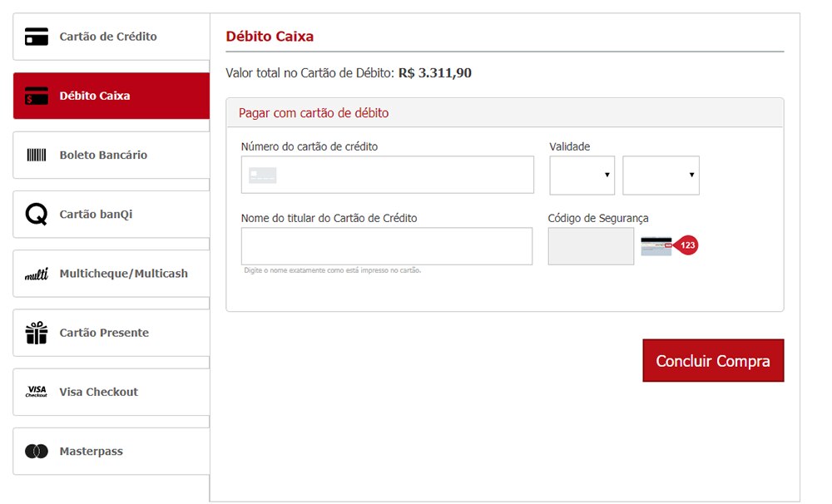Viewport: 832px width, 504px height.
Task: Select the Débito Caixa payment tab
Action: [111, 96]
